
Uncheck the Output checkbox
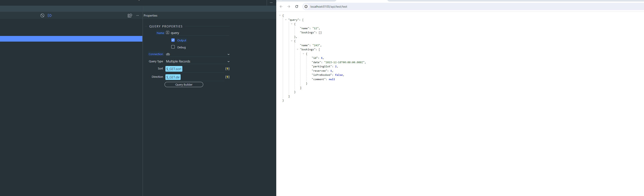click(x=173, y=40)
